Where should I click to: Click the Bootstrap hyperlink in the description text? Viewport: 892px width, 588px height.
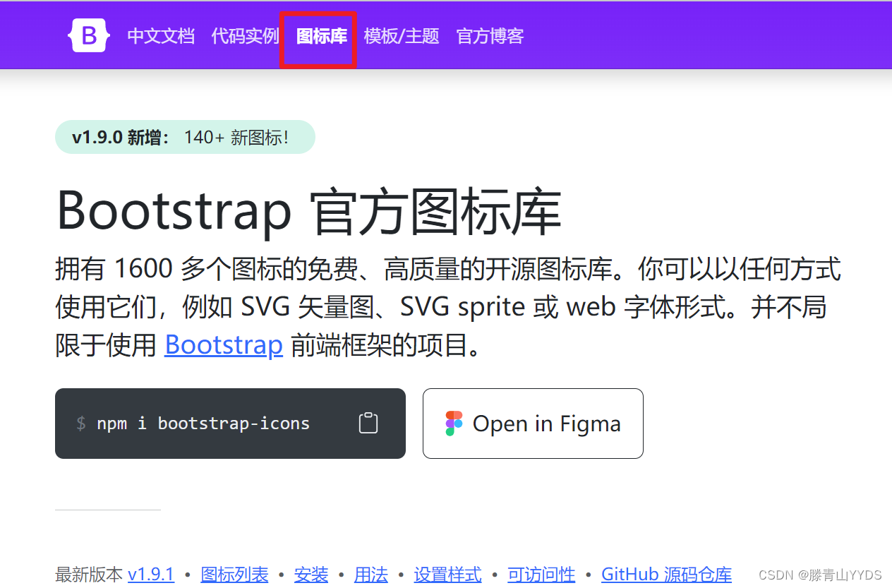[223, 344]
